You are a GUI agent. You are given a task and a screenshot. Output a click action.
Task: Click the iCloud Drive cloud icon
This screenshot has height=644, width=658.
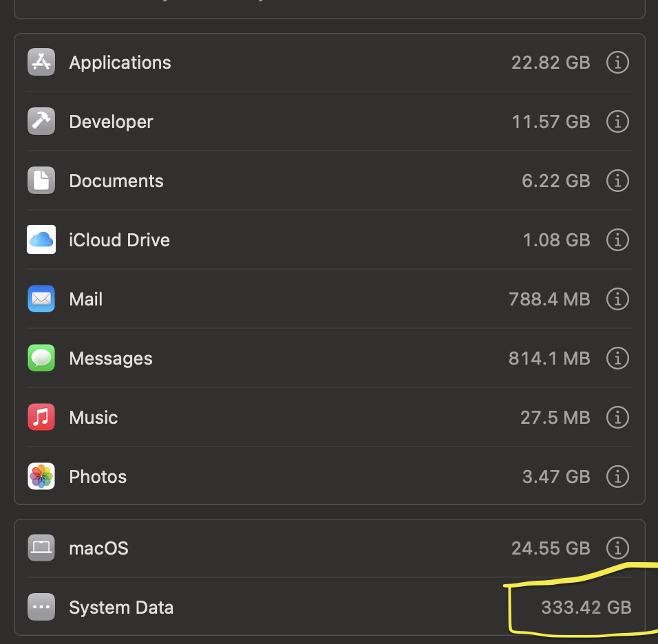click(41, 239)
